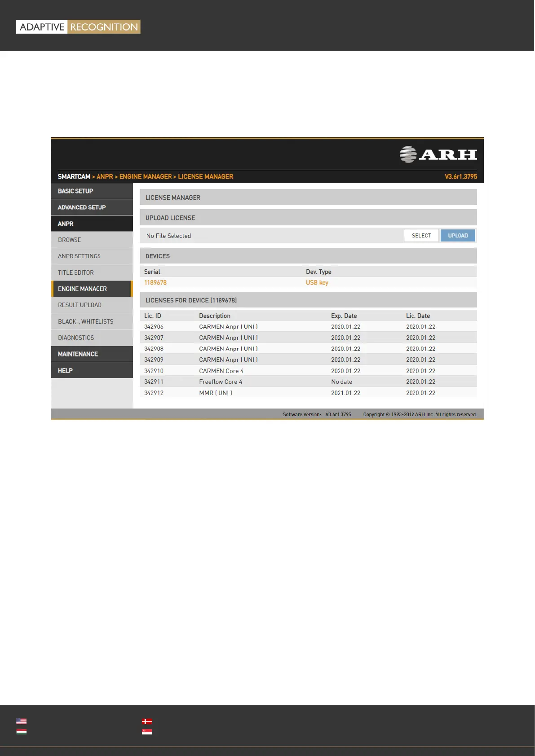
Task: Go to the Browse page
Action: point(92,240)
